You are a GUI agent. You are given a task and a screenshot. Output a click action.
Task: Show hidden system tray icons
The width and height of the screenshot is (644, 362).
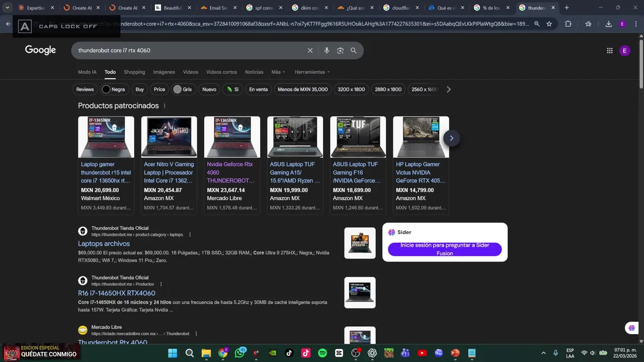coord(543,353)
